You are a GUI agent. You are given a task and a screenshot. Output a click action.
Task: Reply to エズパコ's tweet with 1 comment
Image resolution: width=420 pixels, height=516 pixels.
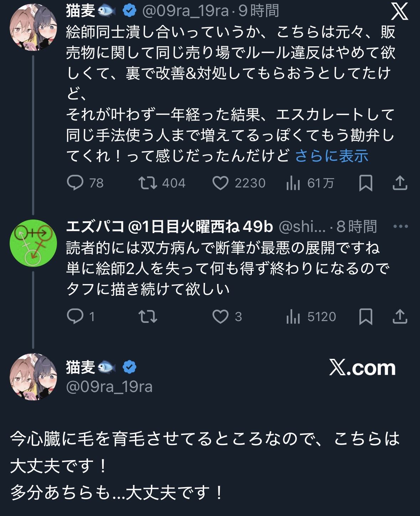pyautogui.click(x=75, y=316)
